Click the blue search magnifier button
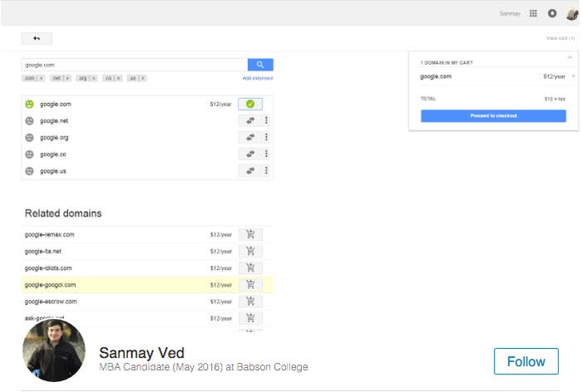This screenshot has width=582, height=392. [x=260, y=65]
